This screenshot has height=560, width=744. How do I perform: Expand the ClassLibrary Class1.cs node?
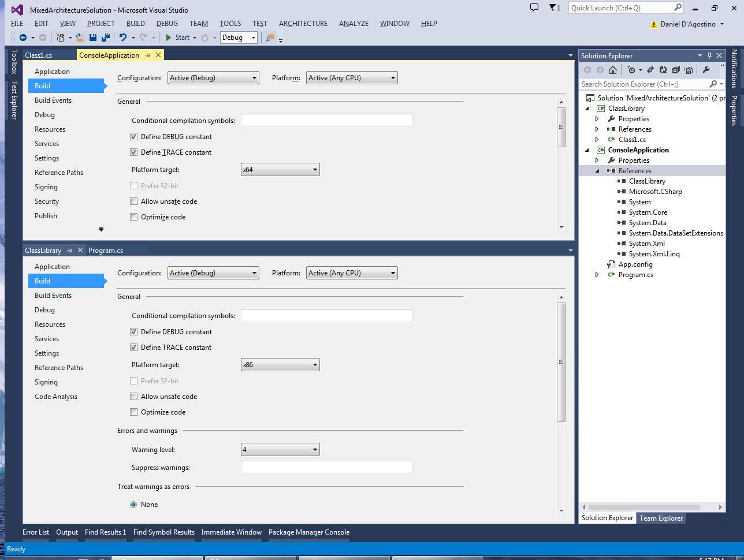coord(597,140)
